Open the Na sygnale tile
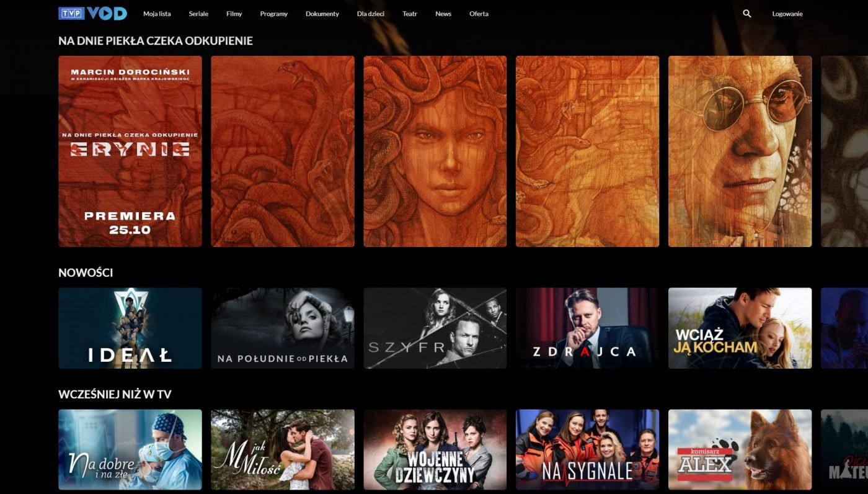This screenshot has height=494, width=868. pos(587,449)
